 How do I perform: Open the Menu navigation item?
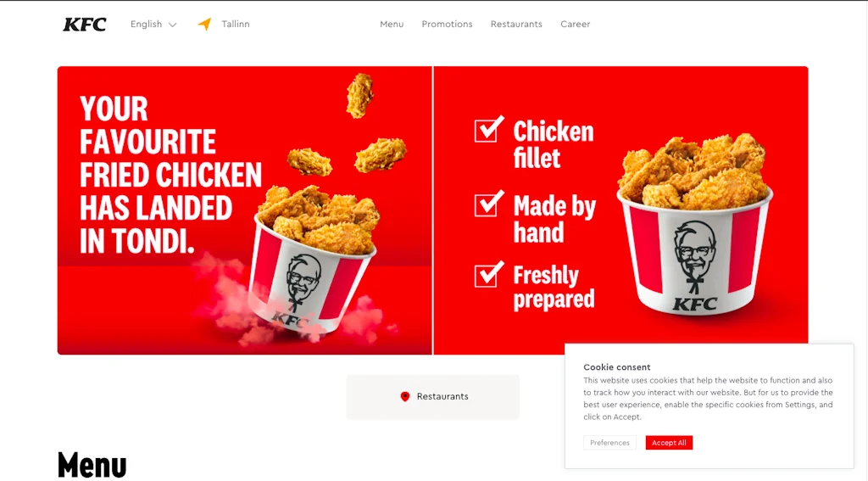click(x=392, y=25)
